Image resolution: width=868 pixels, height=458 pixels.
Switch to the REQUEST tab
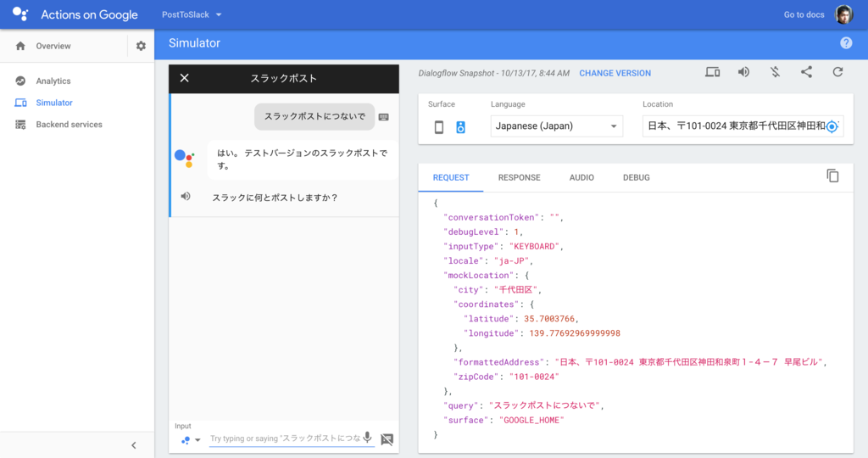coord(451,178)
